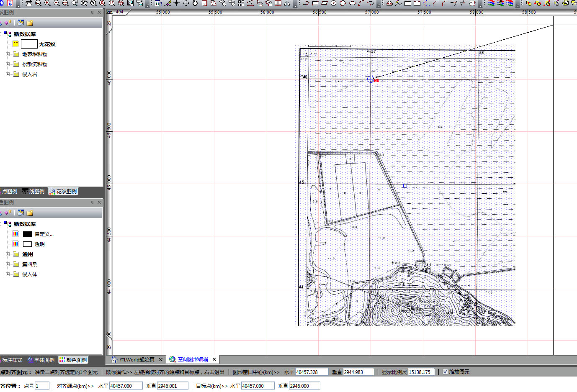577x392 pixels.
Task: Click the source point 垂直 field 2946.001
Action: point(173,386)
